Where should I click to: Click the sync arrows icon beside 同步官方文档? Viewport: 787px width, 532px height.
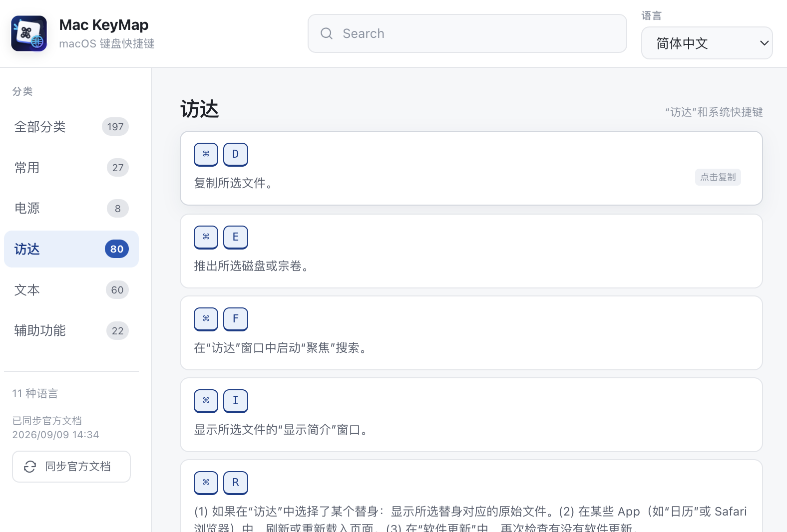pyautogui.click(x=30, y=467)
